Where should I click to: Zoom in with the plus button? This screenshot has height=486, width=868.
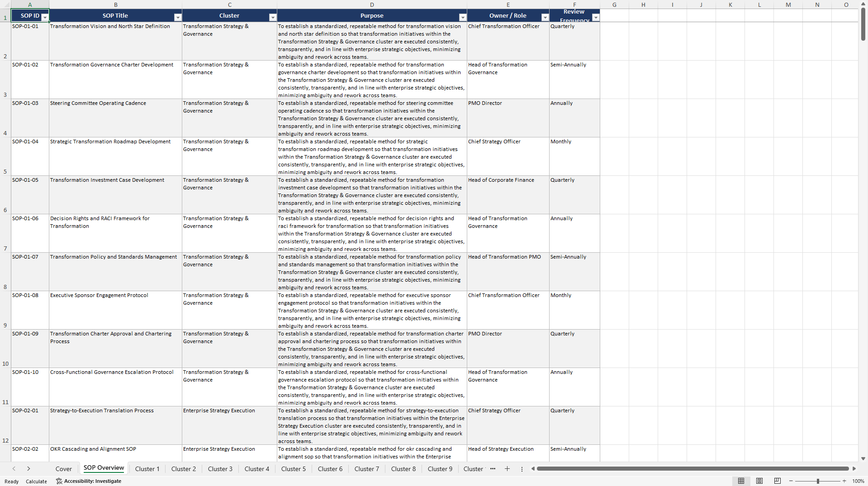(x=844, y=481)
